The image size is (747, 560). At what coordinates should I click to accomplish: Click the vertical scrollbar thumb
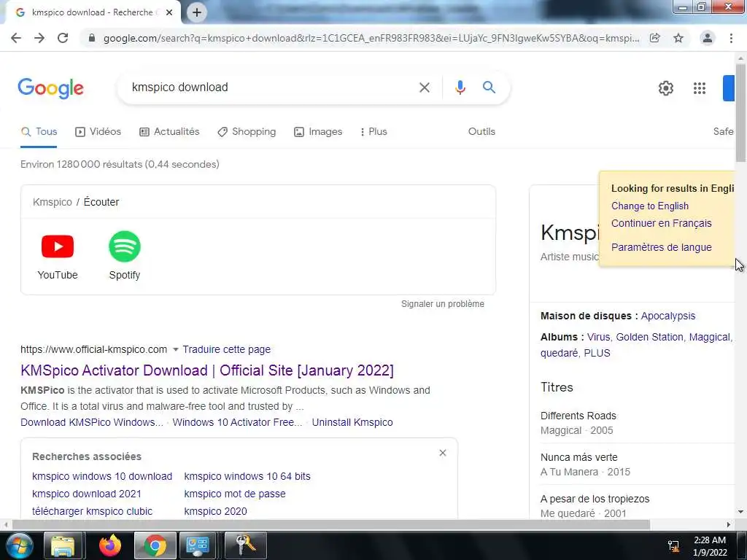[740, 112]
